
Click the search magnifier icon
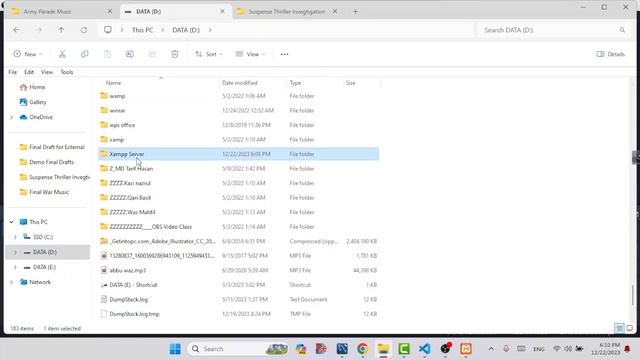622,30
